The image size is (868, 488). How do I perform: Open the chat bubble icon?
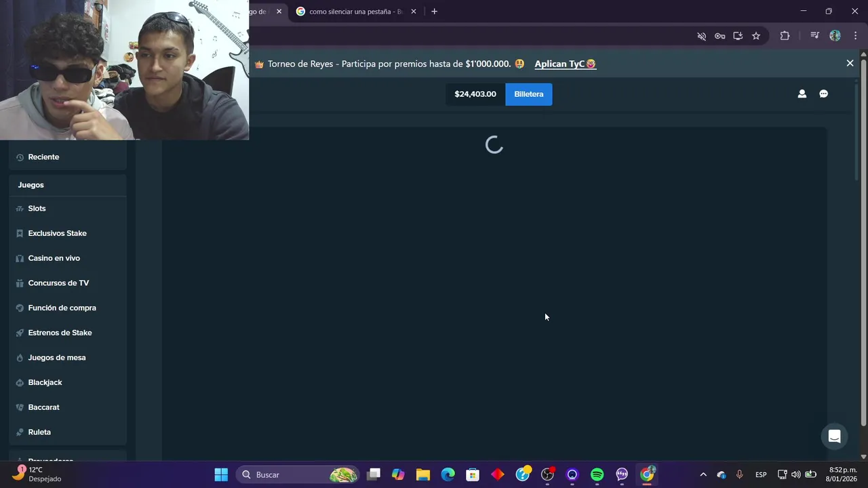pyautogui.click(x=824, y=94)
